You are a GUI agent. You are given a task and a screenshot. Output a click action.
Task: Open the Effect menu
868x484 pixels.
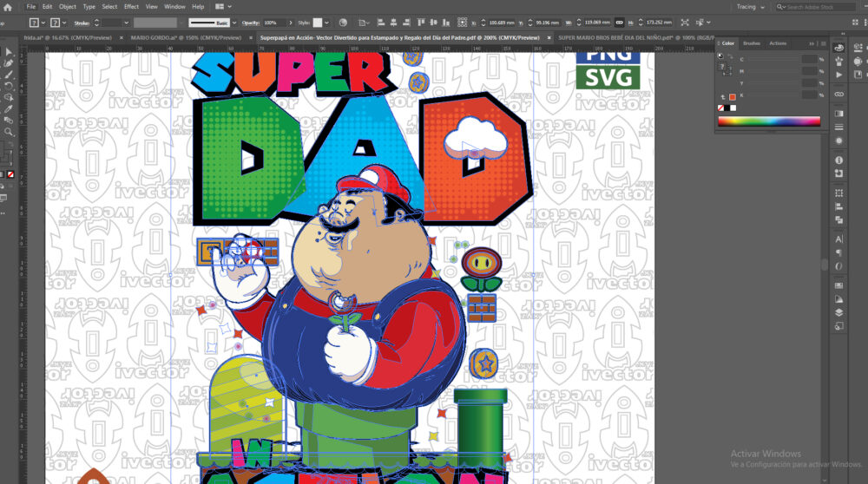tap(131, 7)
